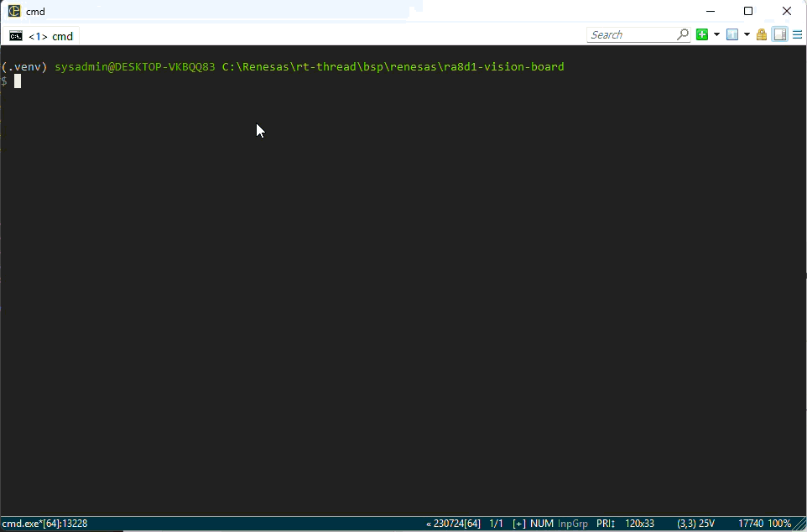Open the new console dropdown arrow
Viewport: 807px width, 532px height.
[716, 34]
